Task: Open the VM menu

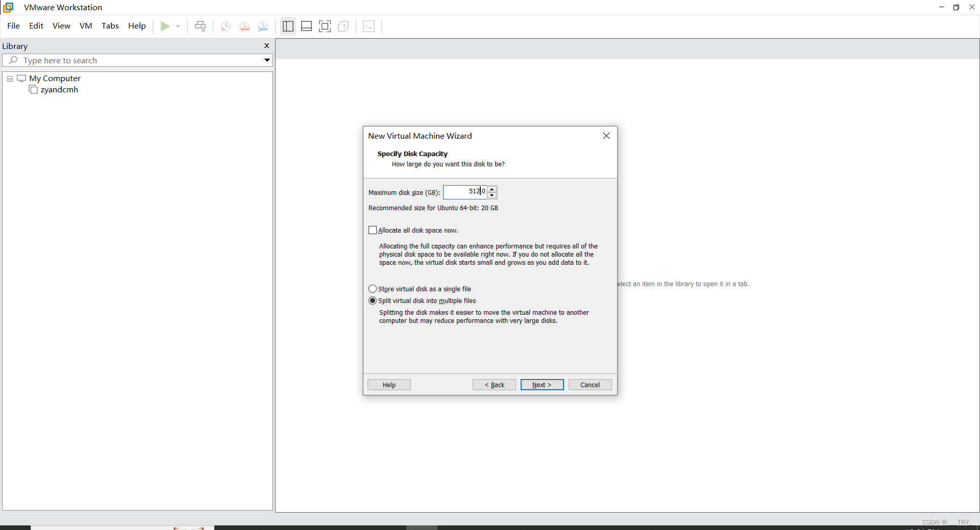Action: point(86,26)
